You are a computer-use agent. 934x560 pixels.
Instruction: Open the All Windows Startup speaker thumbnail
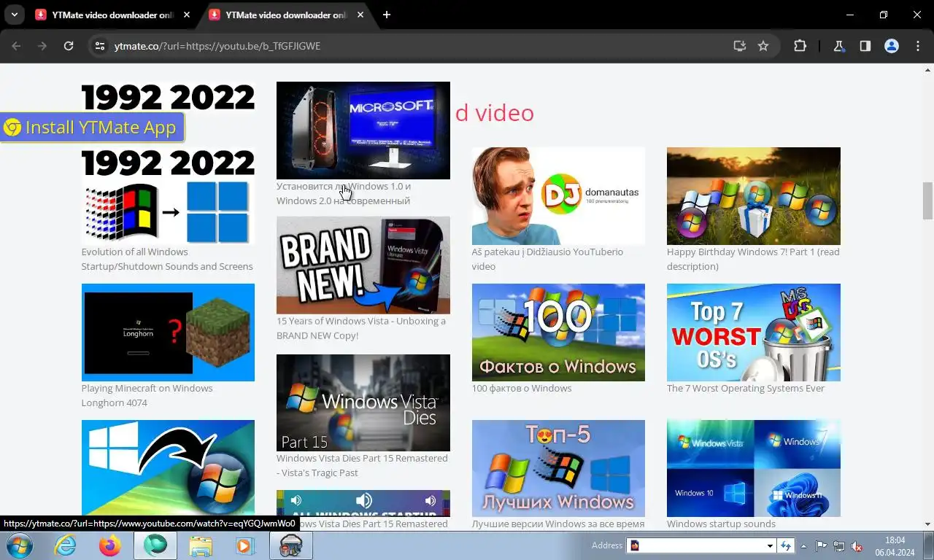(x=363, y=503)
